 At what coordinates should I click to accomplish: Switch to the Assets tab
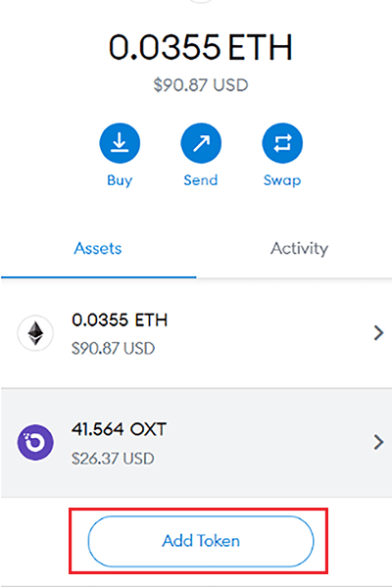pos(98,249)
